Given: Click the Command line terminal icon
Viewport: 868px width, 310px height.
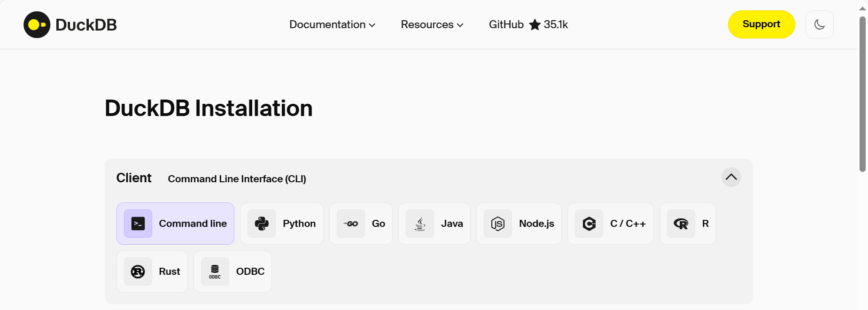Looking at the screenshot, I should coord(138,224).
